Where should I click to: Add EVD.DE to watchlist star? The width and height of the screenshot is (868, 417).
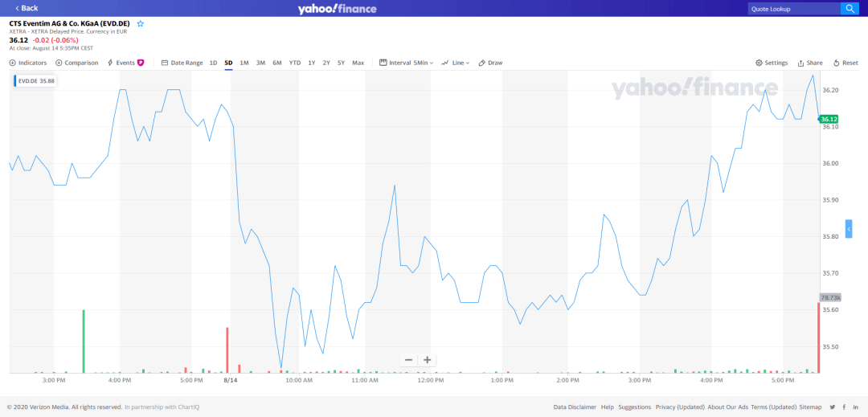141,23
